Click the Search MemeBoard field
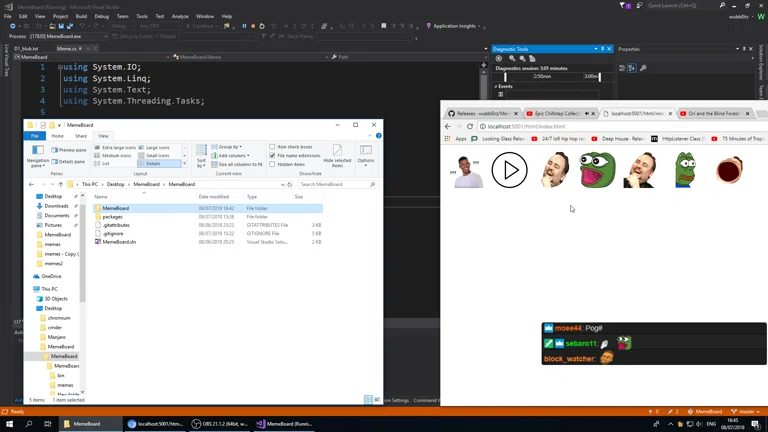This screenshot has height=432, width=768. [x=335, y=184]
